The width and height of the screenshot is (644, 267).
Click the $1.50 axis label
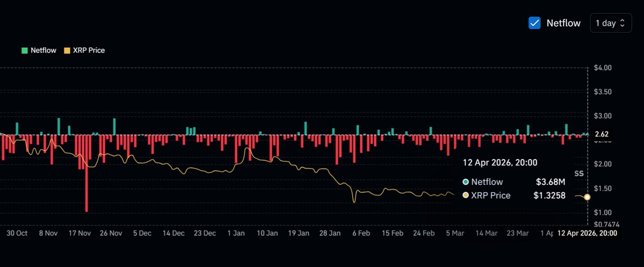pyautogui.click(x=603, y=188)
